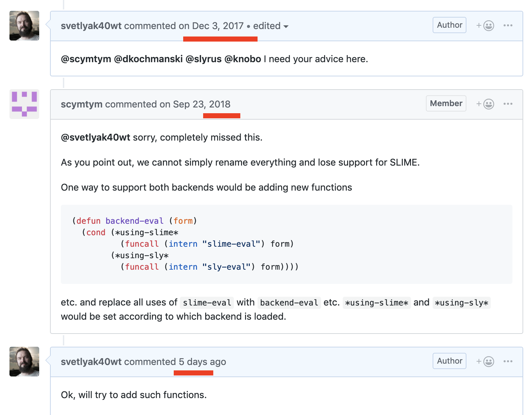Open options menu on scymtym's comment
The image size is (532, 415).
pyautogui.click(x=508, y=104)
